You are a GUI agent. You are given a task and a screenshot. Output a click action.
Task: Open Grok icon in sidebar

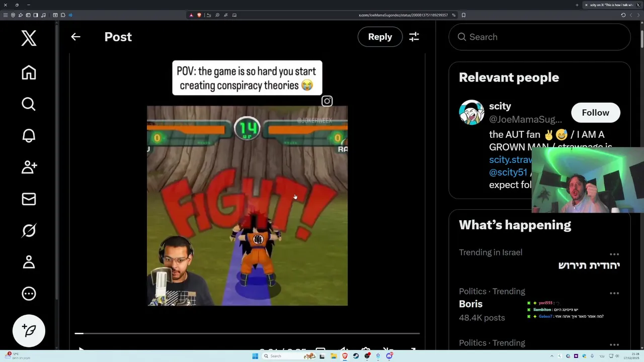(x=29, y=231)
